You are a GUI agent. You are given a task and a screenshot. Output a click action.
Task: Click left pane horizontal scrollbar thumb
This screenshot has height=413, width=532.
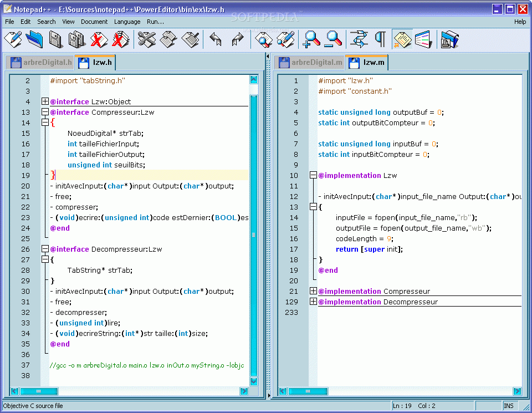point(39,391)
